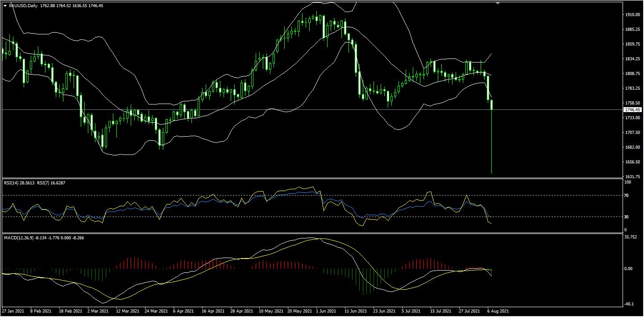The width and height of the screenshot is (644, 317).
Task: Open the XAUUSD,Daily chart dropdown arrow
Action: click(x=5, y=6)
